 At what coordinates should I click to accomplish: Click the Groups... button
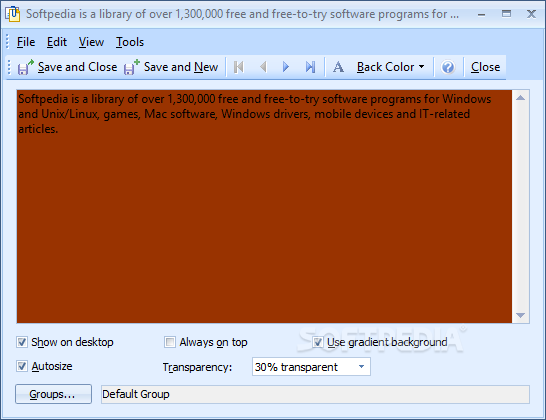53,394
